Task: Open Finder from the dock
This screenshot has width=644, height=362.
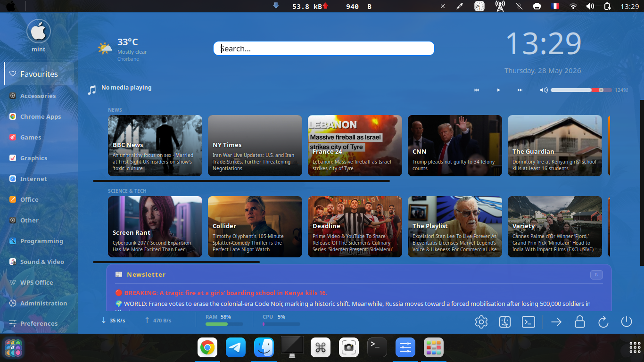Action: point(264,348)
